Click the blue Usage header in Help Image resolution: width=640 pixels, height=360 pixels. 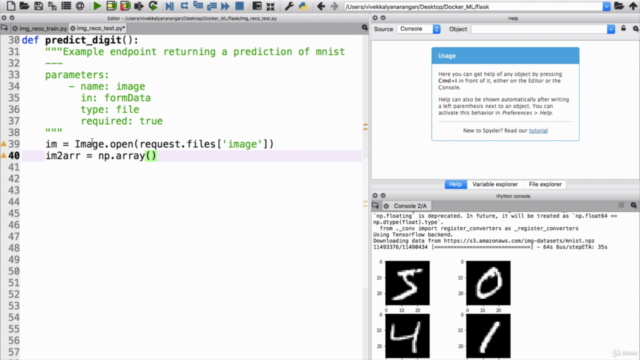coord(505,56)
